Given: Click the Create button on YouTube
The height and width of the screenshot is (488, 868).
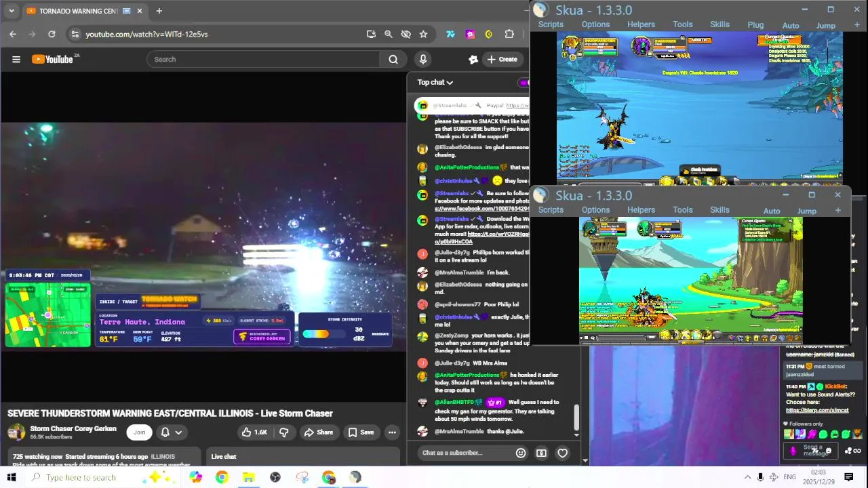Looking at the screenshot, I should coord(502,60).
